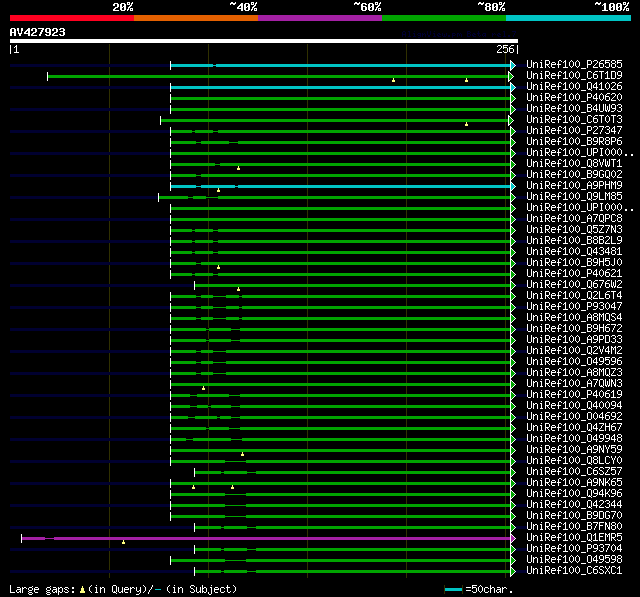Screen dimensions: 640x597
Task: Click yellow gap marker on Q1EMR5 row
Action: (124, 542)
